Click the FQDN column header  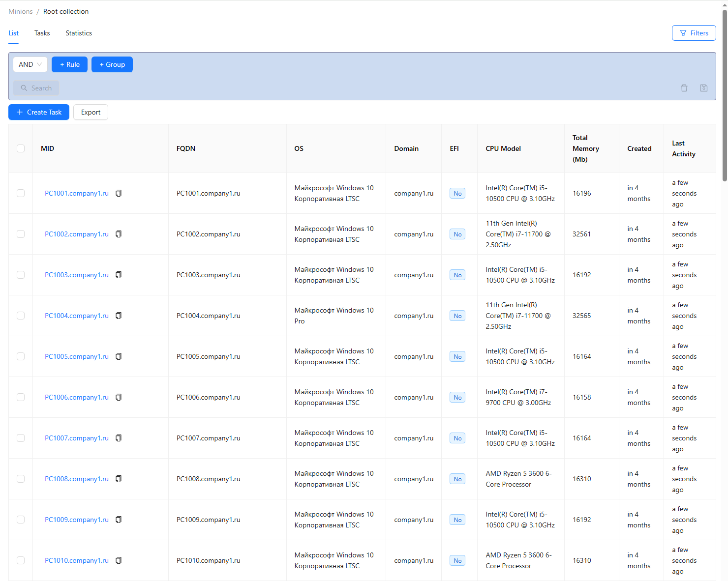[x=227, y=148]
